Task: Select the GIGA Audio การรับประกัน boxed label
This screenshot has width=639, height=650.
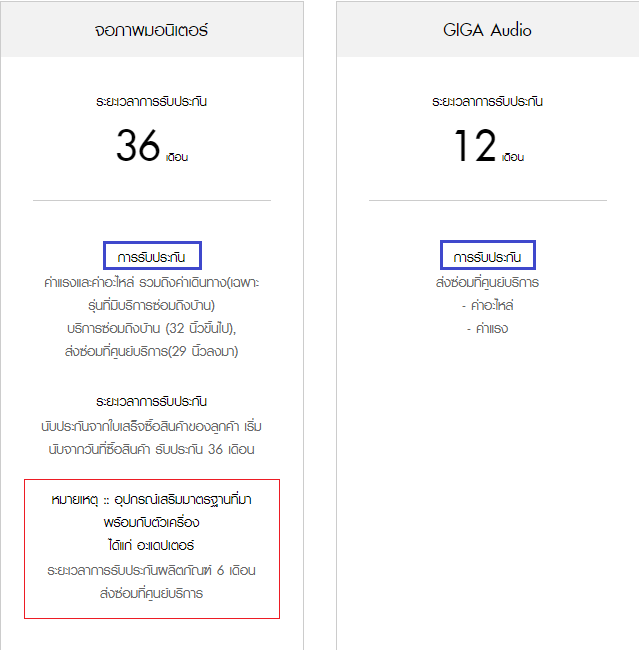Action: 488,255
